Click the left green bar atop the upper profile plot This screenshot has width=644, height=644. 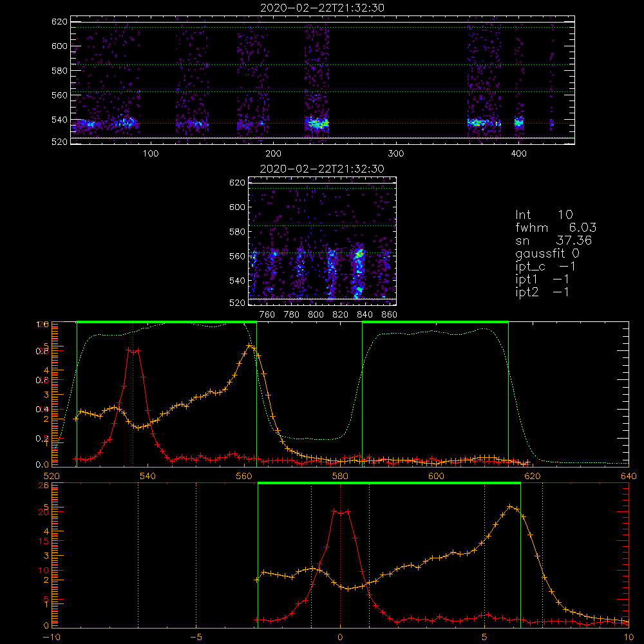pyautogui.click(x=167, y=323)
